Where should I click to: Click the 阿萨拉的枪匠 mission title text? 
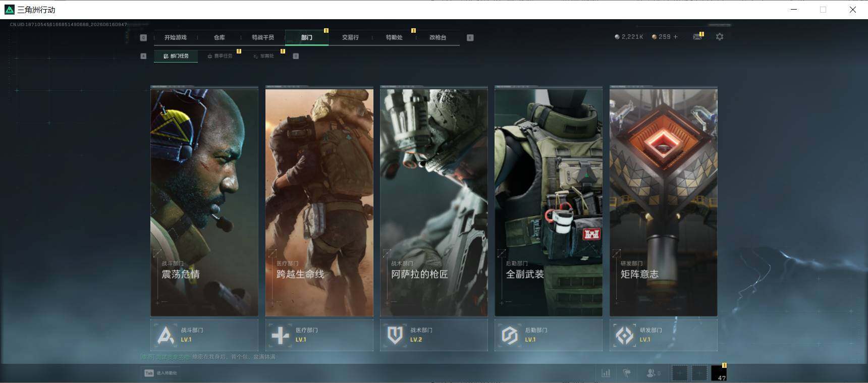click(420, 274)
